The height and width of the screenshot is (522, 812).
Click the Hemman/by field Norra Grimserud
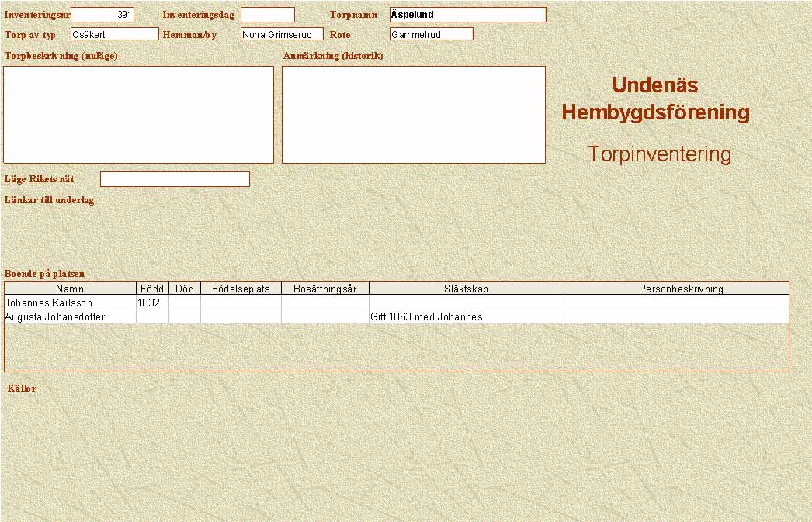[281, 34]
